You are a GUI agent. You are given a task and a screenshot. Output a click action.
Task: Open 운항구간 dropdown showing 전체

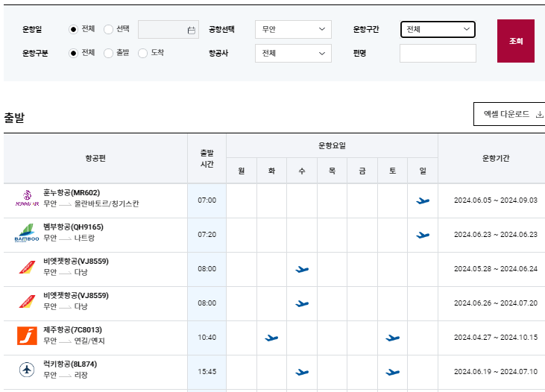(438, 29)
